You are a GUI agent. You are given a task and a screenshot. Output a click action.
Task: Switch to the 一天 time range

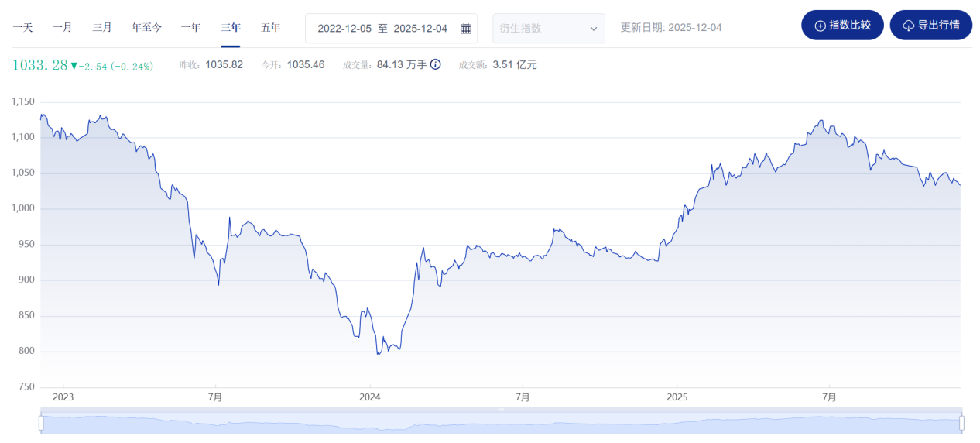[22, 28]
